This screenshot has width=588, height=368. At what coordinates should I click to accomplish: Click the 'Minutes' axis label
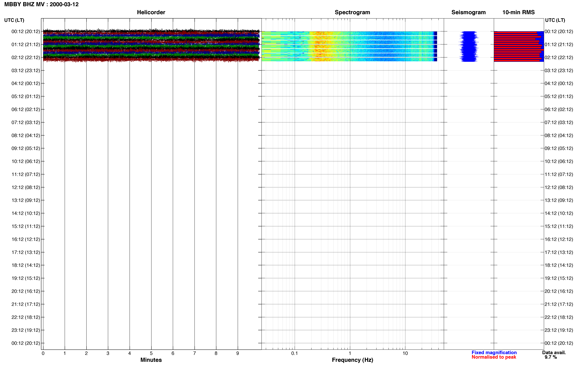pos(151,360)
